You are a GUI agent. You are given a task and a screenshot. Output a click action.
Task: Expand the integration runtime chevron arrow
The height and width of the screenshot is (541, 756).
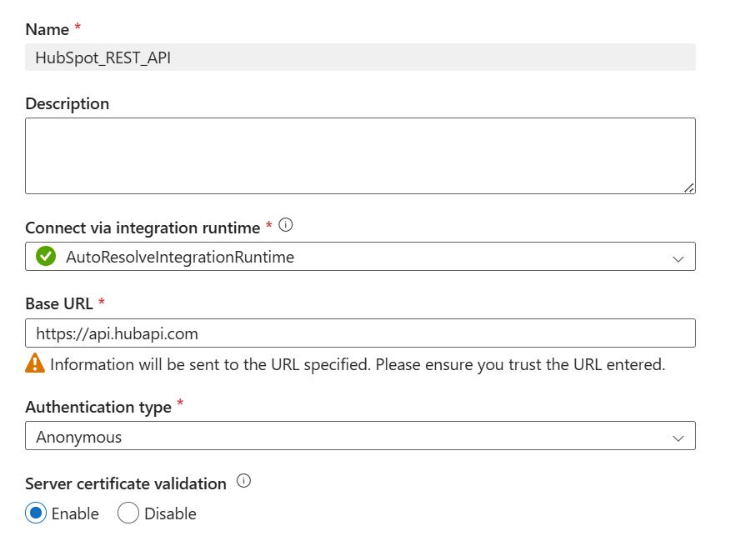pyautogui.click(x=678, y=258)
